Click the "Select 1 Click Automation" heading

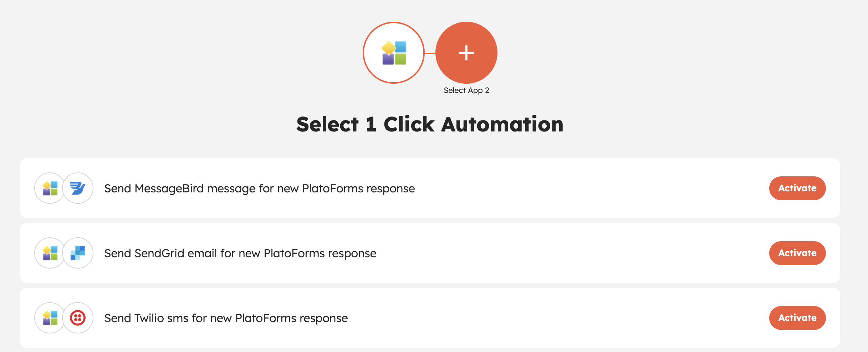[x=430, y=124]
